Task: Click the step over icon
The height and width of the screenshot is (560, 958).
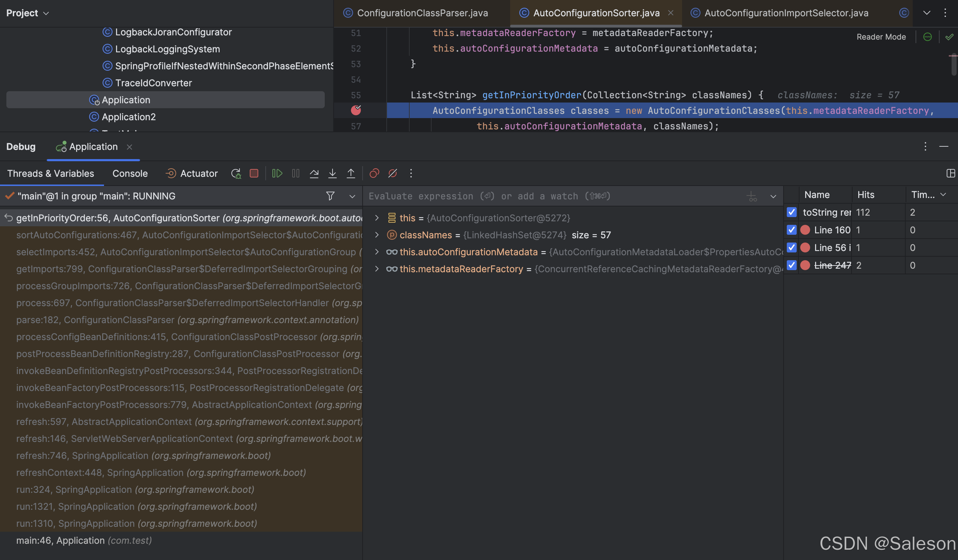Action: [314, 174]
